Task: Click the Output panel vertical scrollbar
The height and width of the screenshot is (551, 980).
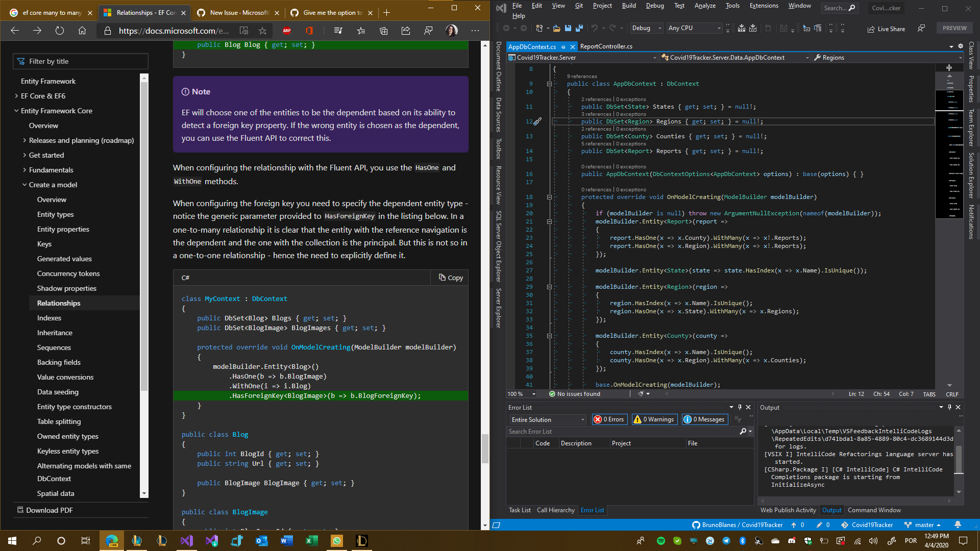Action: [x=959, y=461]
